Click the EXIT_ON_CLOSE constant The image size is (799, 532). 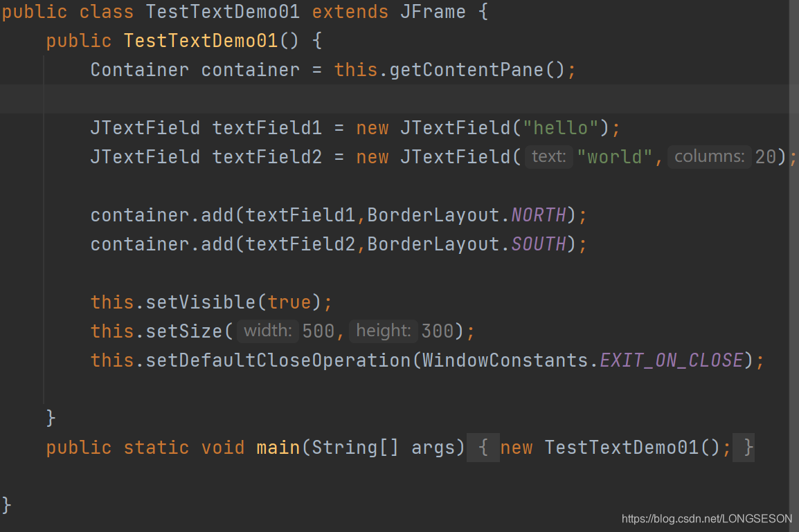[671, 360]
